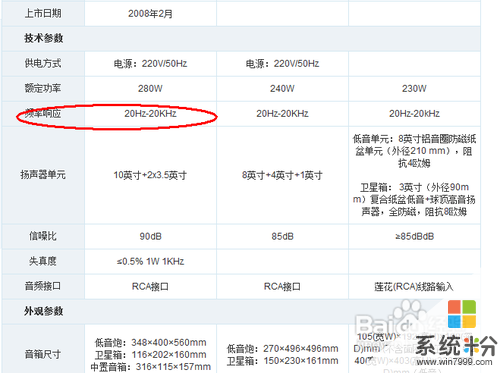Image resolution: width=500 pixels, height=373 pixels.
Task: Click the 卫星箱：3英寸 description paragraph
Action: 414,199
